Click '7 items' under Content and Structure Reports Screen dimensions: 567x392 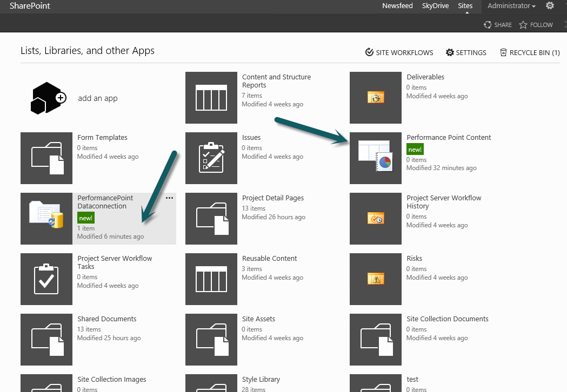pos(252,96)
